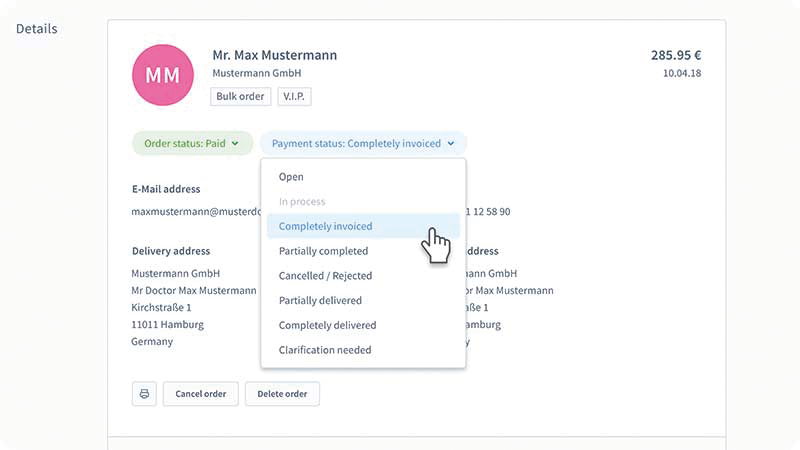Click the 285.95 € order total
The width and height of the screenshot is (800, 450).
click(x=676, y=55)
